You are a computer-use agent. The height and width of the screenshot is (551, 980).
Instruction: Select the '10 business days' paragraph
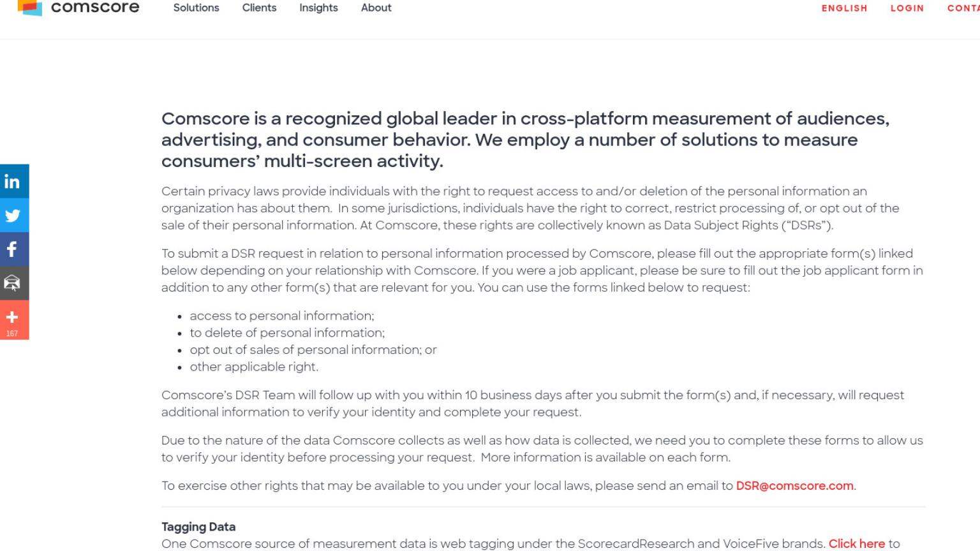pyautogui.click(x=533, y=404)
